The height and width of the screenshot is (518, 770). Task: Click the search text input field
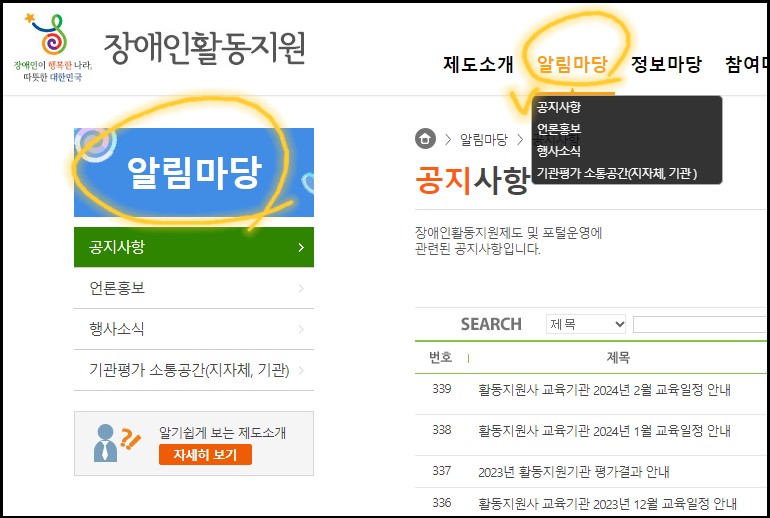700,325
